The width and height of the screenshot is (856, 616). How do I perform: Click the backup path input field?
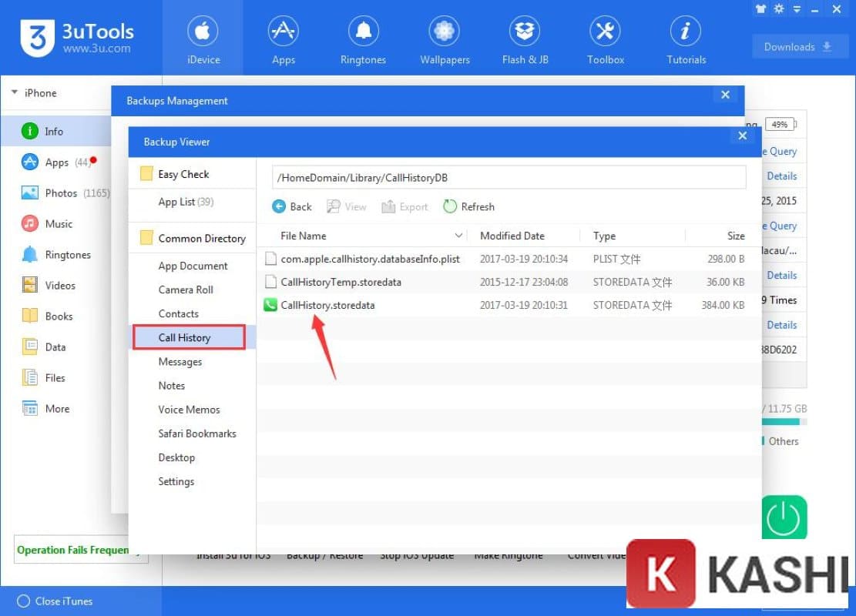[509, 177]
